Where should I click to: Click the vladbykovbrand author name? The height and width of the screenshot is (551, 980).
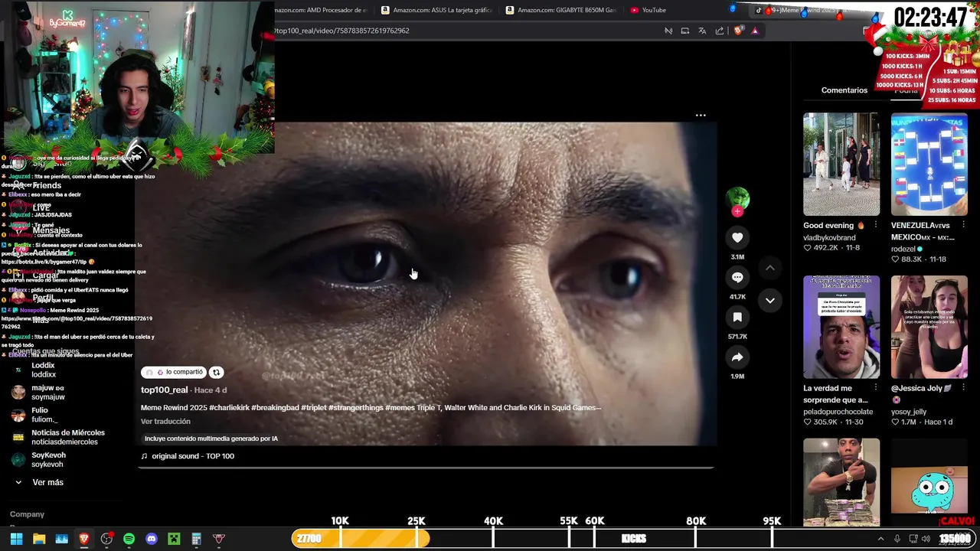pos(829,238)
